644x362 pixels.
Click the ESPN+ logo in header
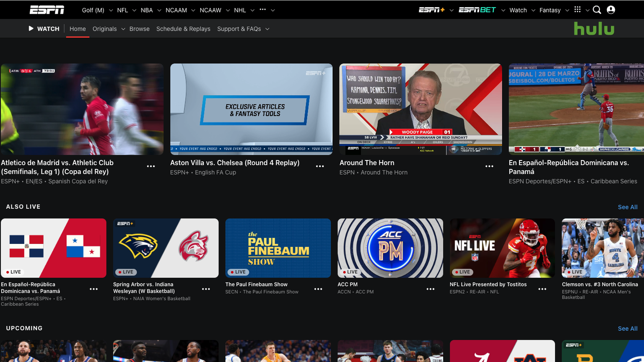[x=431, y=10]
